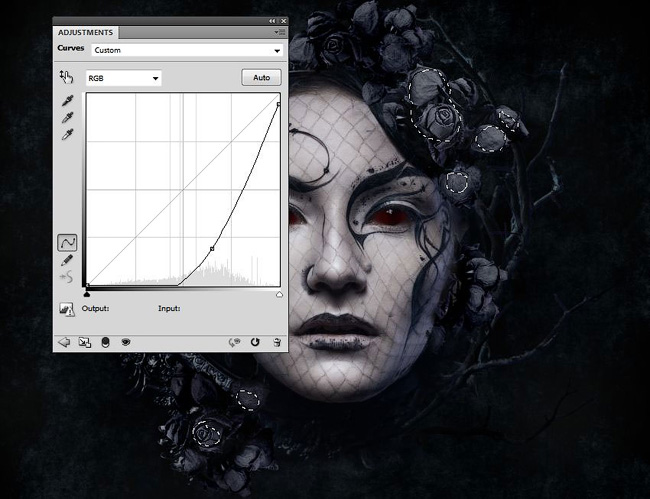Close the Adjustments panel

[284, 21]
